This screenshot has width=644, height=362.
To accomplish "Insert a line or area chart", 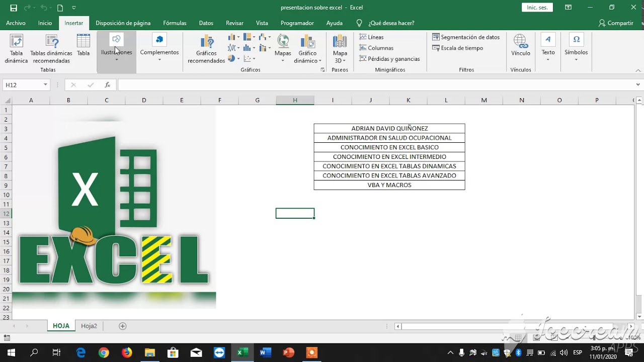I will click(233, 48).
